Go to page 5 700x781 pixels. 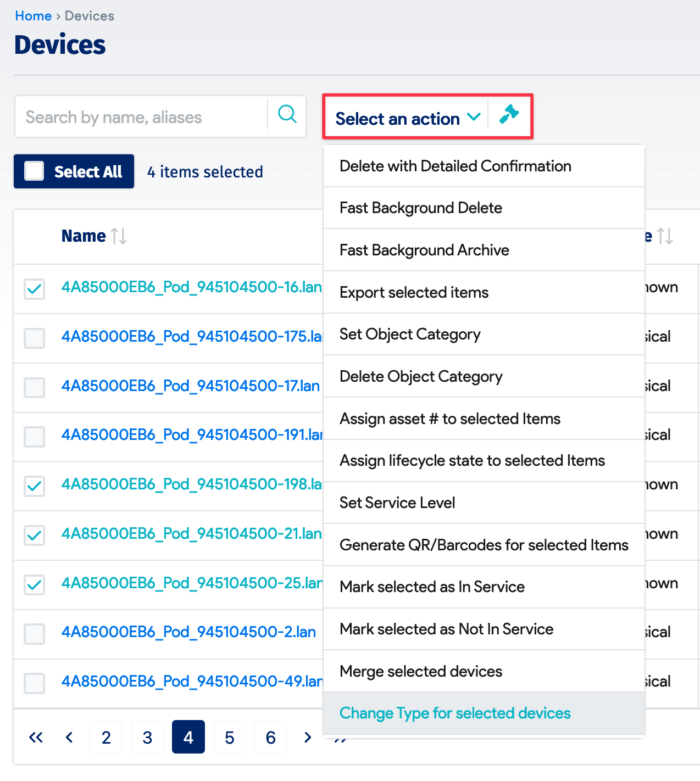230,737
